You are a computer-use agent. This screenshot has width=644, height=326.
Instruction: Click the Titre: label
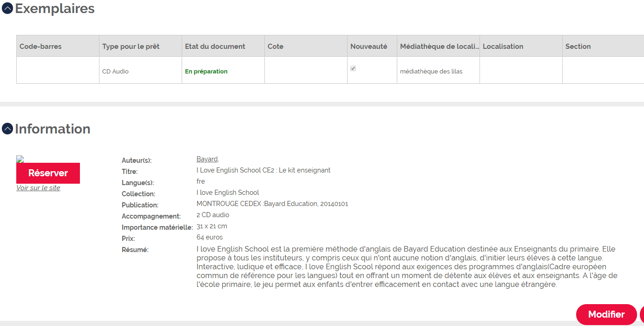pyautogui.click(x=130, y=172)
